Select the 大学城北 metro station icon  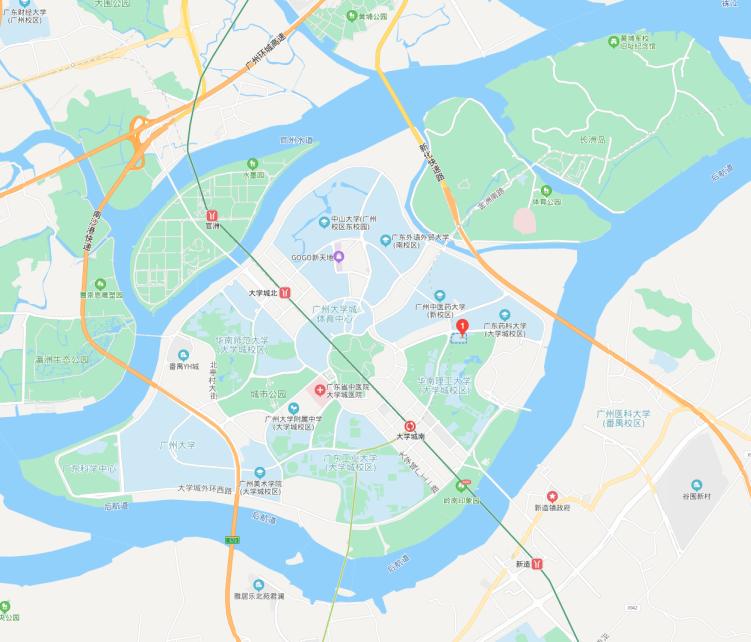(x=285, y=292)
